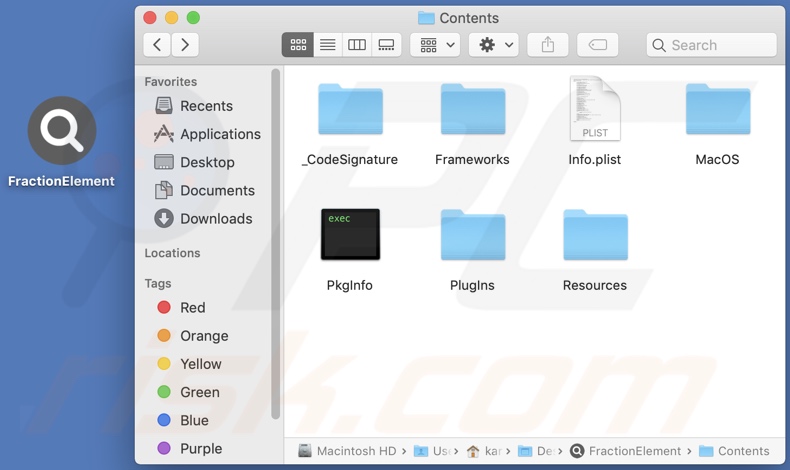The image size is (790, 470).
Task: Click the Frameworks folder name label
Action: click(472, 160)
